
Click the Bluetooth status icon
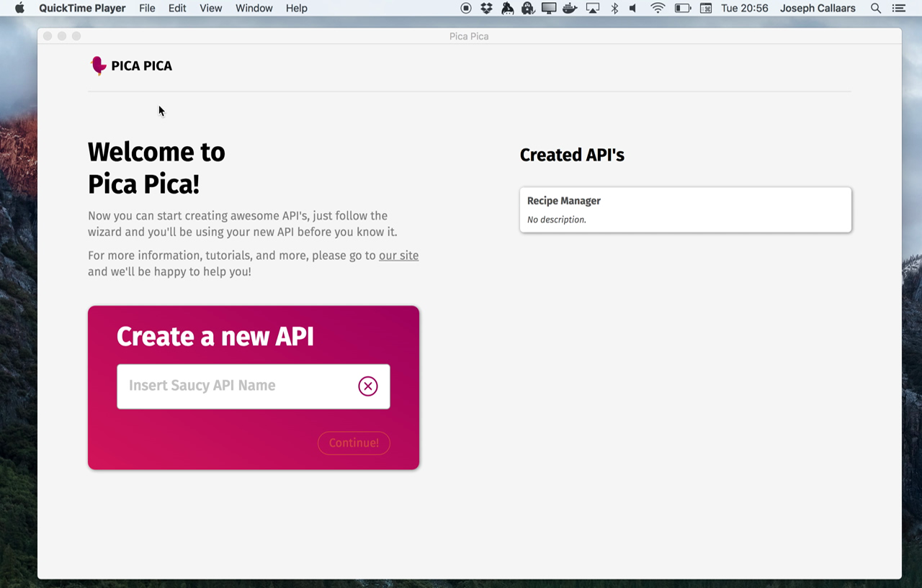pyautogui.click(x=614, y=9)
